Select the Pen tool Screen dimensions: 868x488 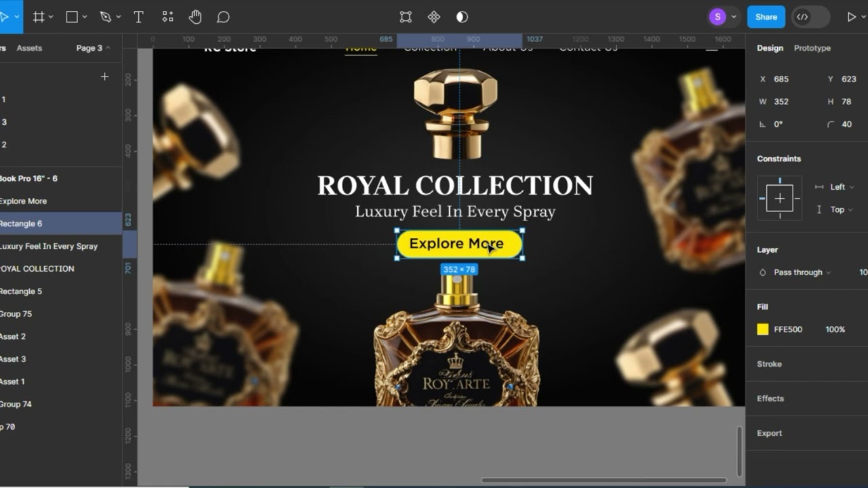[105, 17]
